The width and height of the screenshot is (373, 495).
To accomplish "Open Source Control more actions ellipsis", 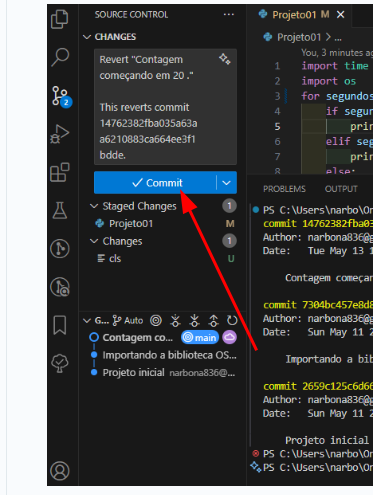I will [229, 15].
